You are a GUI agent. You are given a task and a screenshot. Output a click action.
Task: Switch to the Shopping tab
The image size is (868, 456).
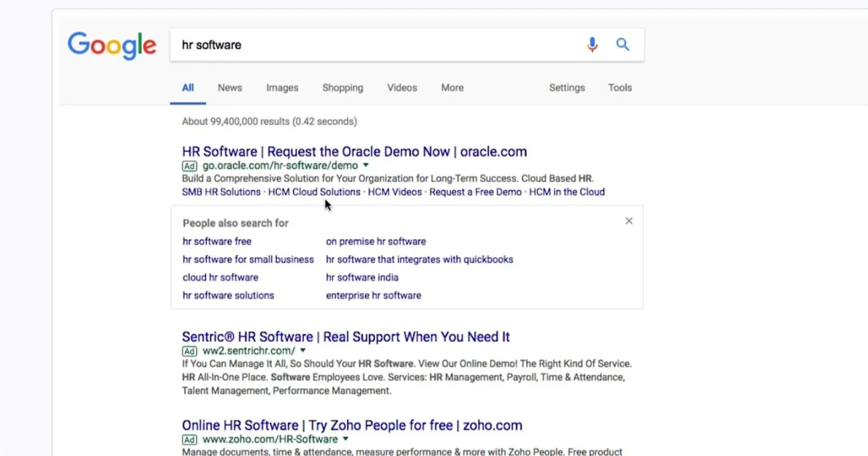[x=342, y=88]
